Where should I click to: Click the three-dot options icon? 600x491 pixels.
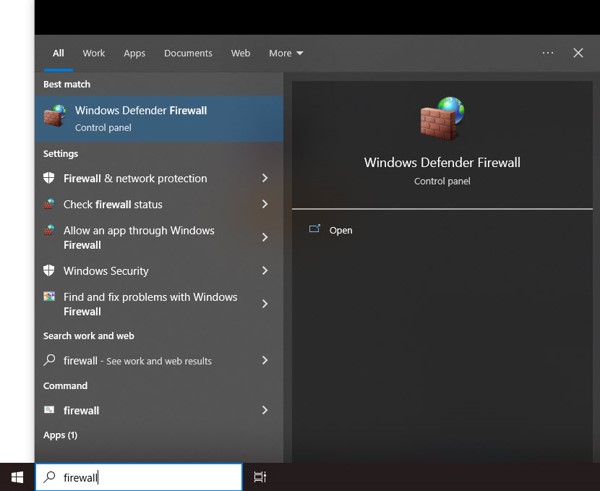[x=548, y=53]
